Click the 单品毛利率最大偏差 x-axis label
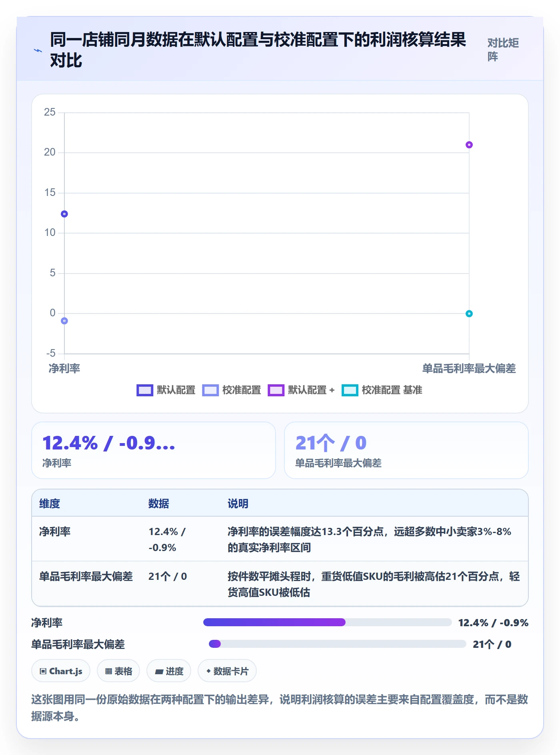560x755 pixels. (x=469, y=368)
